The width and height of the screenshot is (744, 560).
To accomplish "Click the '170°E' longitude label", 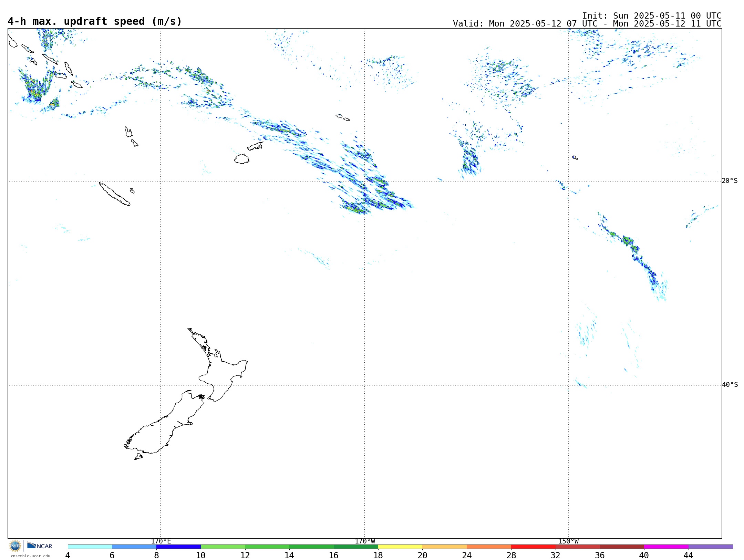I will tap(161, 541).
